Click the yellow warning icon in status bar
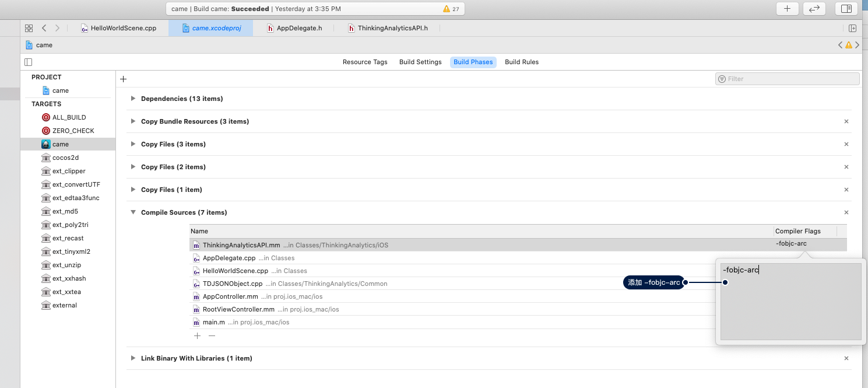This screenshot has height=388, width=868. 447,9
